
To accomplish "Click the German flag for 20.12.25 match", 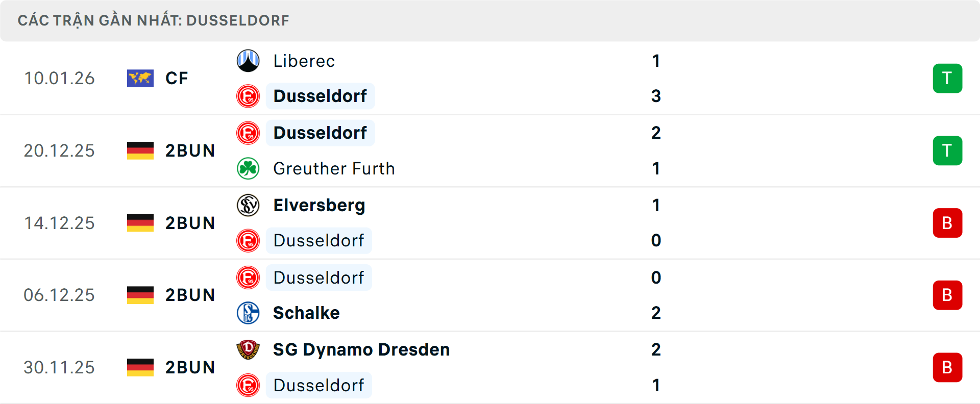I will [140, 150].
